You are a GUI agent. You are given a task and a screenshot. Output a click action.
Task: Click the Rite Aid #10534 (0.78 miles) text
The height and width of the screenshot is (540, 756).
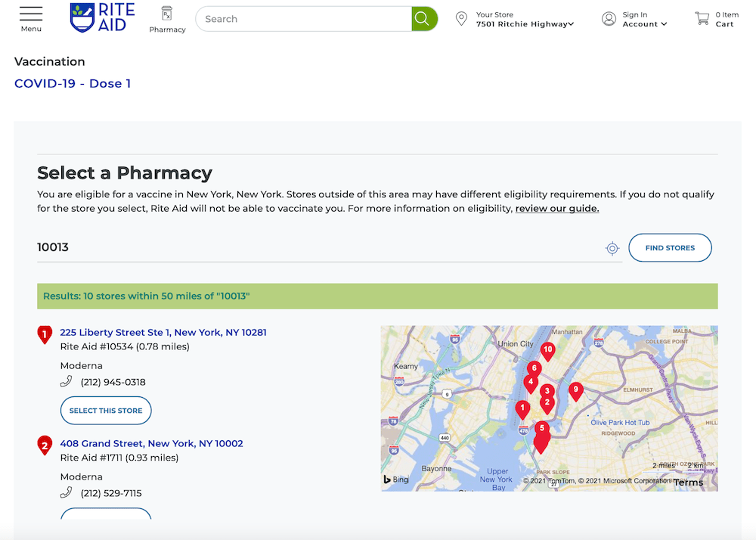[125, 346]
